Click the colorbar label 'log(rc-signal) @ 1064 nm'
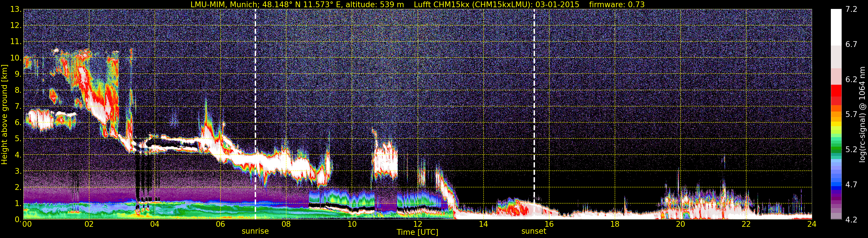The image size is (868, 238). coord(862,114)
